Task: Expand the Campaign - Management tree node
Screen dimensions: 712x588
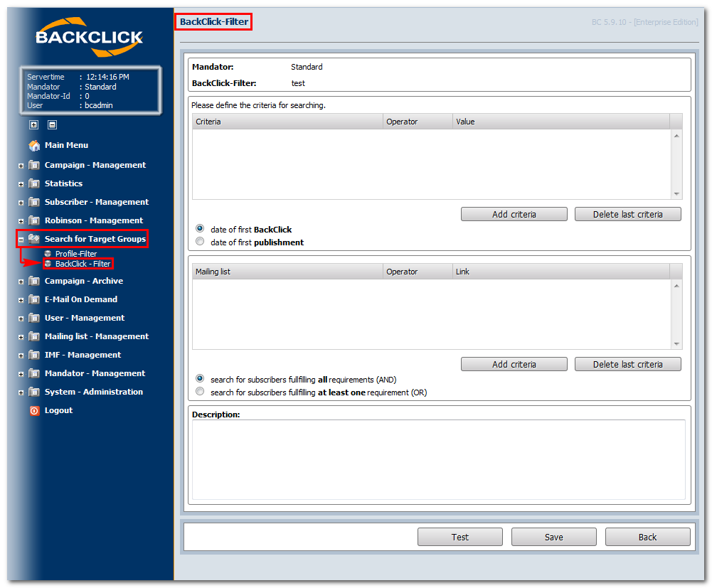Action: coord(21,166)
